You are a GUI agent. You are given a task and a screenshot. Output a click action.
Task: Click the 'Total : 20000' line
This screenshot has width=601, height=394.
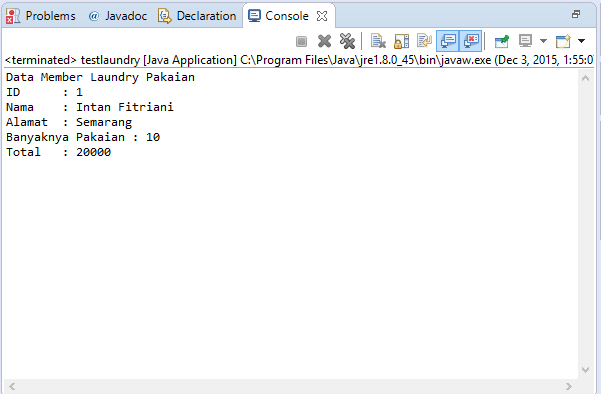point(58,152)
